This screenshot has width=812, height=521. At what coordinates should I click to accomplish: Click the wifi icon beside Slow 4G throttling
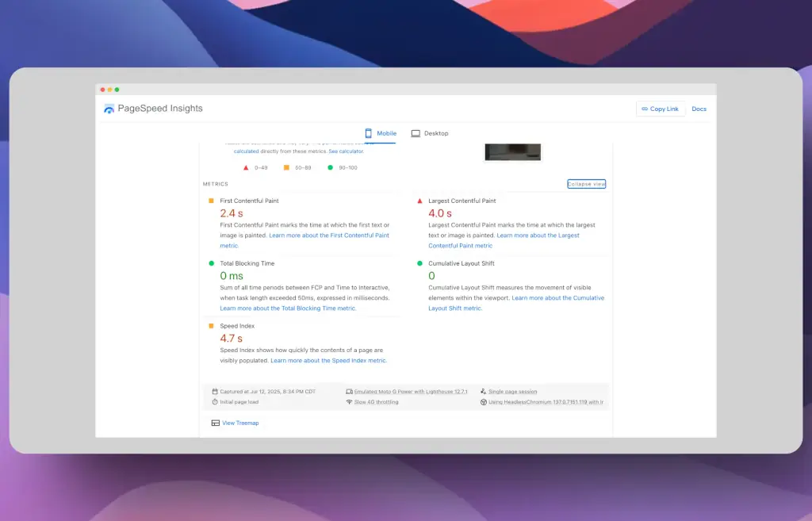[x=349, y=402]
